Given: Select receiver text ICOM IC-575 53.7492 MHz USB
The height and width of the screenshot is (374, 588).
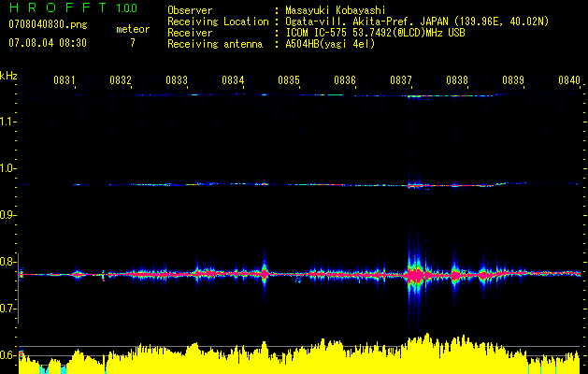Looking at the screenshot, I should (x=375, y=33).
